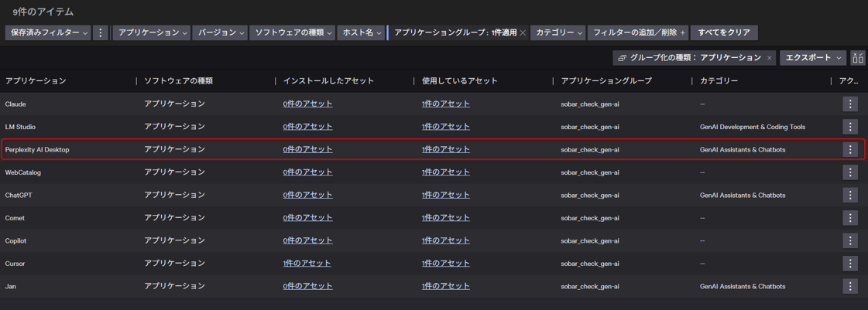Open three-dot menu for Perplexity AI Desktop
Image resolution: width=868 pixels, height=310 pixels.
[x=849, y=149]
